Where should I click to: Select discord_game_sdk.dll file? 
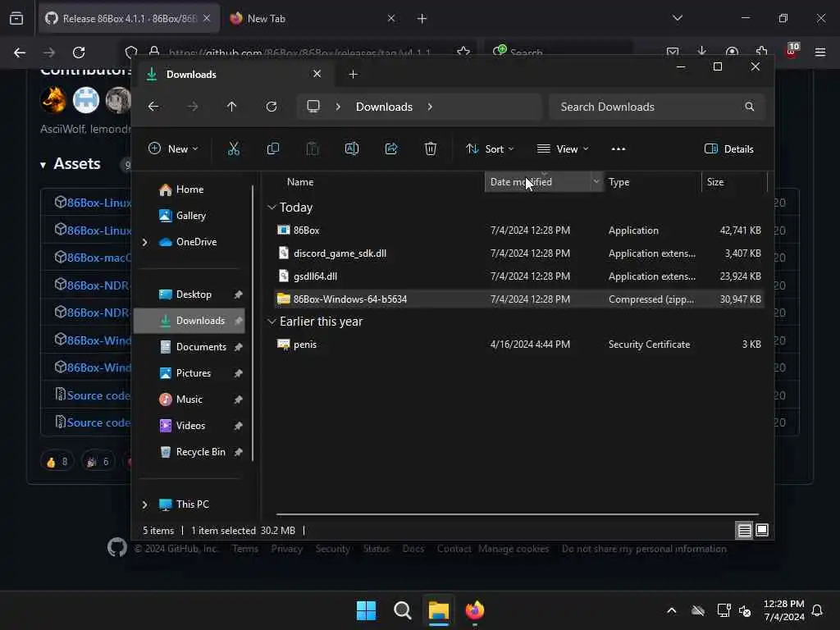pyautogui.click(x=518, y=253)
